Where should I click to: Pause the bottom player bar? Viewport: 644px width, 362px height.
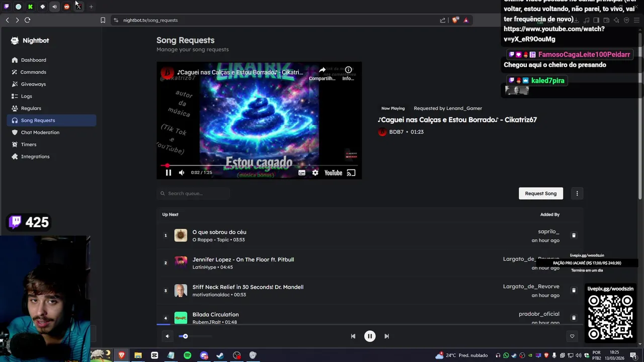pos(370,336)
